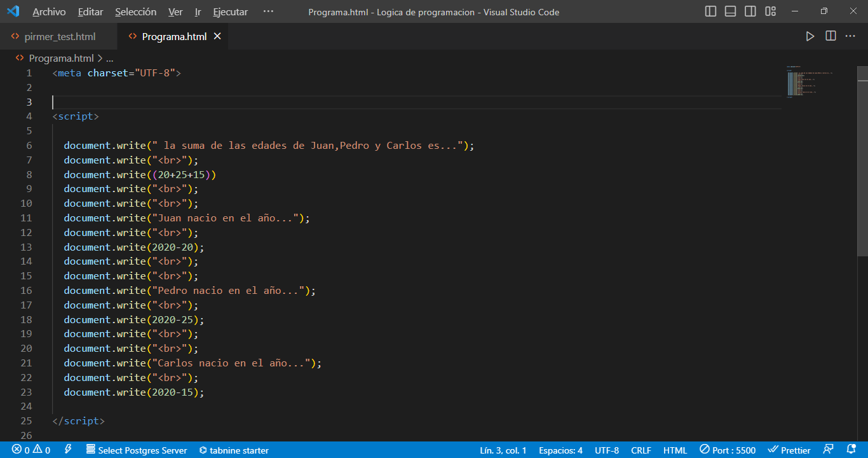
Task: Open the tabnine starter status item
Action: tap(233, 450)
